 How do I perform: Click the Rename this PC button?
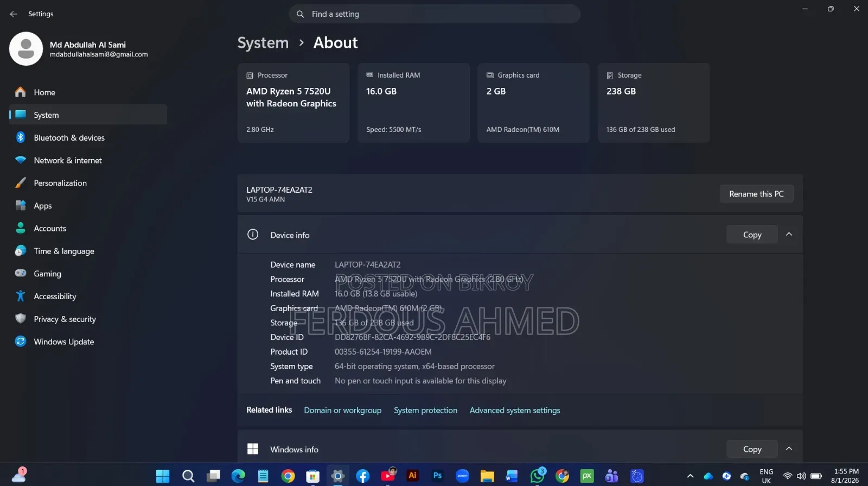(x=756, y=194)
